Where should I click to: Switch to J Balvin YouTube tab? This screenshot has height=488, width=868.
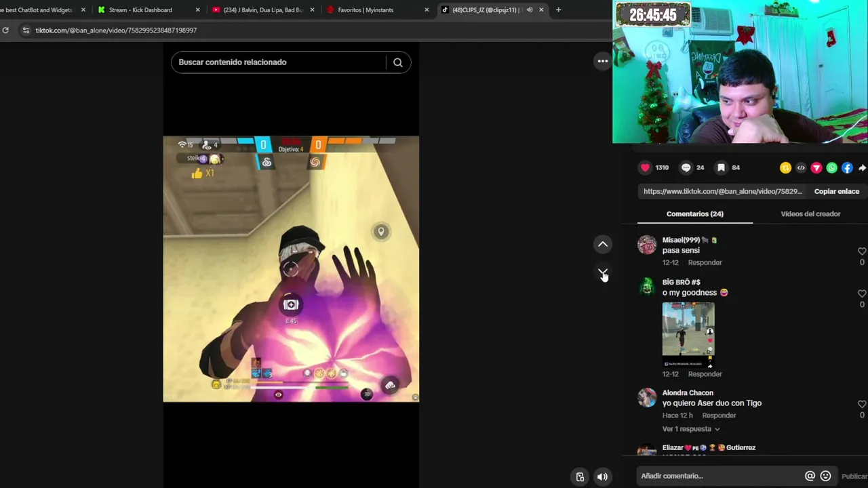pos(262,9)
